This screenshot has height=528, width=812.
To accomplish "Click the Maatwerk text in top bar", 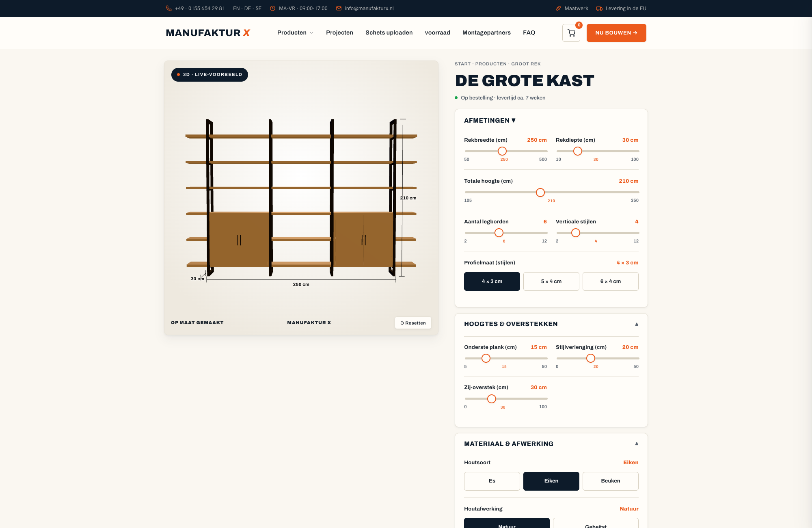I will click(x=576, y=9).
